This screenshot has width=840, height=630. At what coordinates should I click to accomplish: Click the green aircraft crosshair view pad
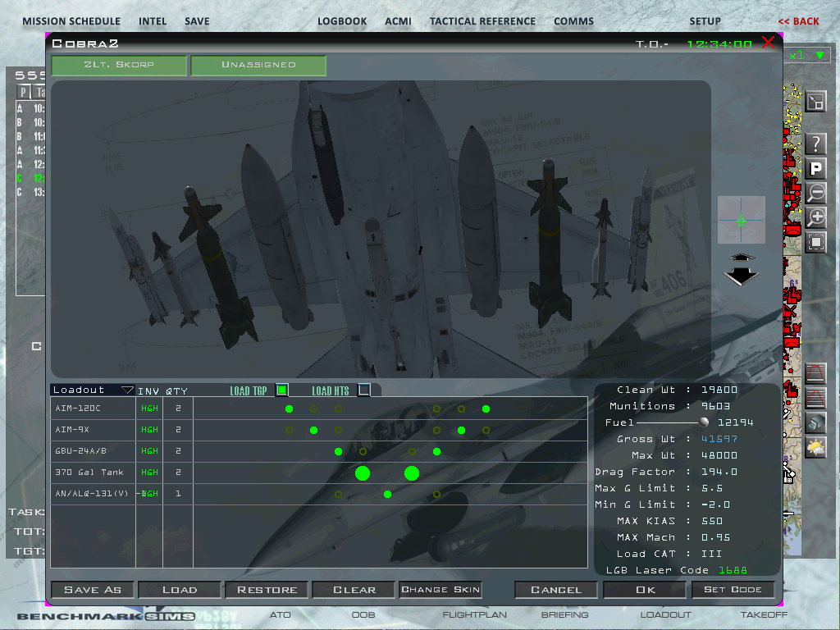click(x=742, y=220)
